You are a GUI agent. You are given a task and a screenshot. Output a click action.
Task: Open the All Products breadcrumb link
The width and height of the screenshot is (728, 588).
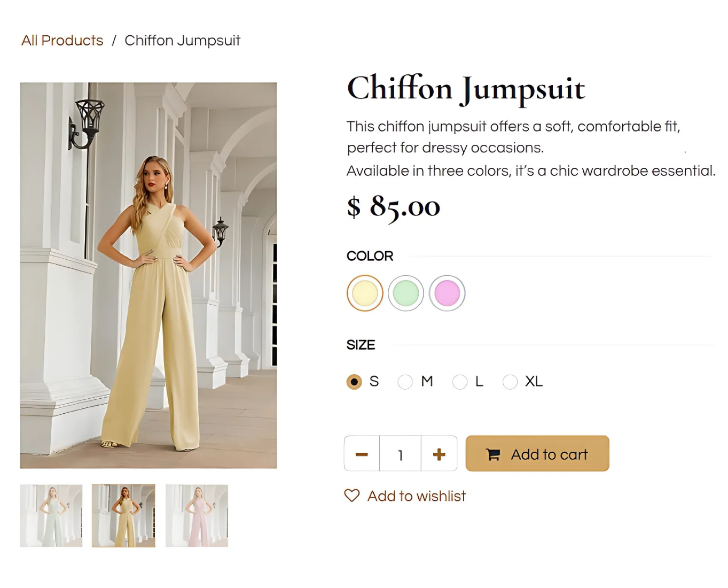[62, 41]
